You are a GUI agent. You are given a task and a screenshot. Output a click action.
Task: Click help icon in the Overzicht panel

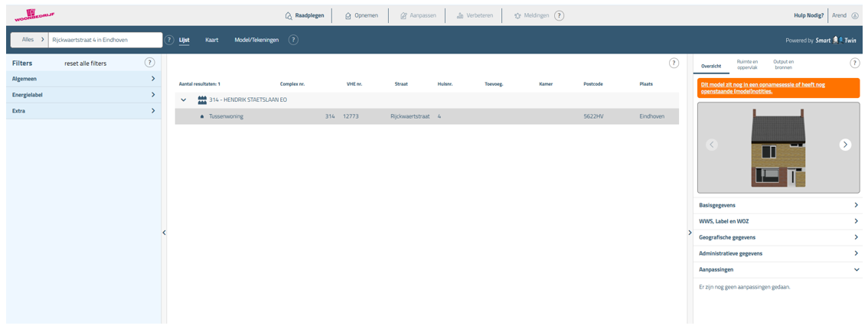(x=855, y=63)
